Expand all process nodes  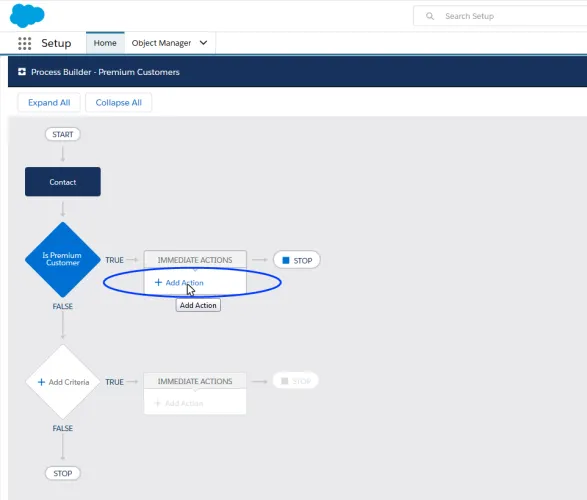[x=49, y=103]
